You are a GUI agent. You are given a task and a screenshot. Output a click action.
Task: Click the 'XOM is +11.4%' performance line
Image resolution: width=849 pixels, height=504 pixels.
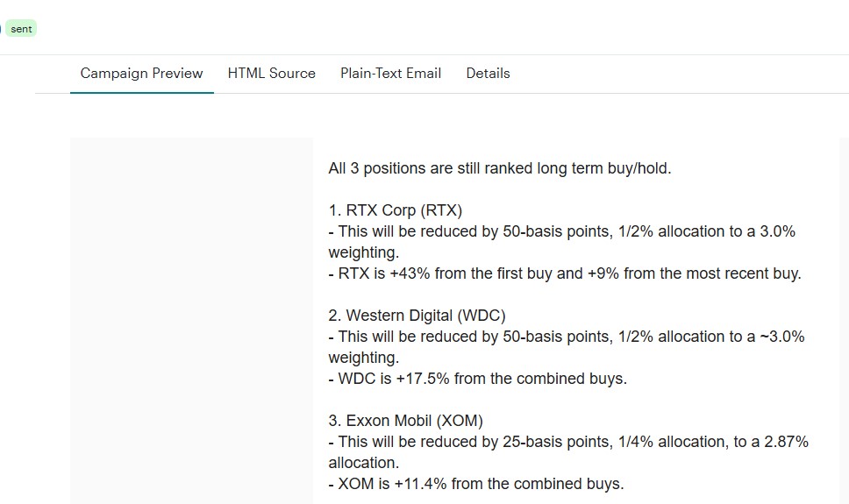(x=475, y=484)
